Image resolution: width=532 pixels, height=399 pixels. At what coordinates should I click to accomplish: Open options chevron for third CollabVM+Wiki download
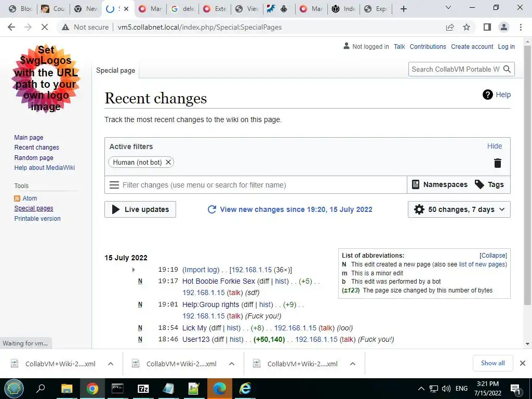coord(353,364)
